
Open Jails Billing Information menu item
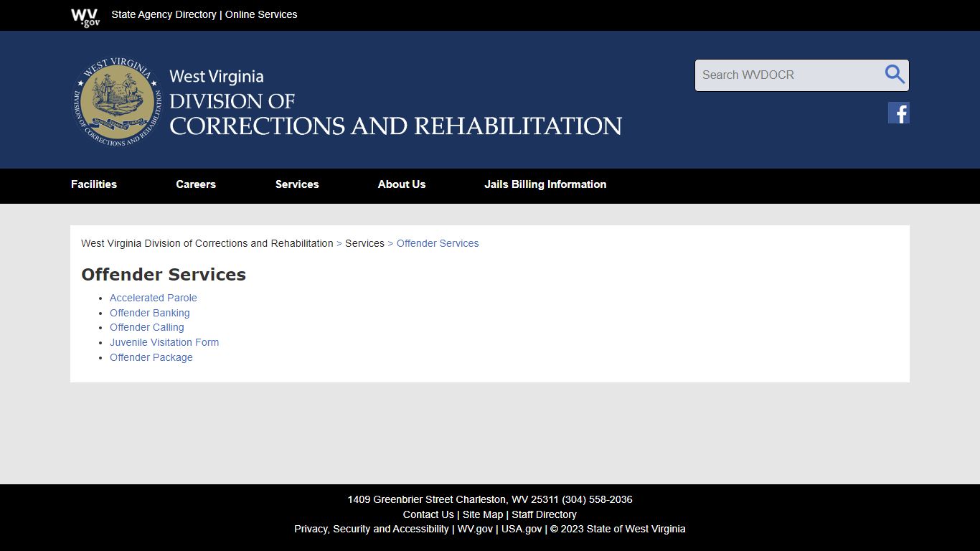click(545, 184)
